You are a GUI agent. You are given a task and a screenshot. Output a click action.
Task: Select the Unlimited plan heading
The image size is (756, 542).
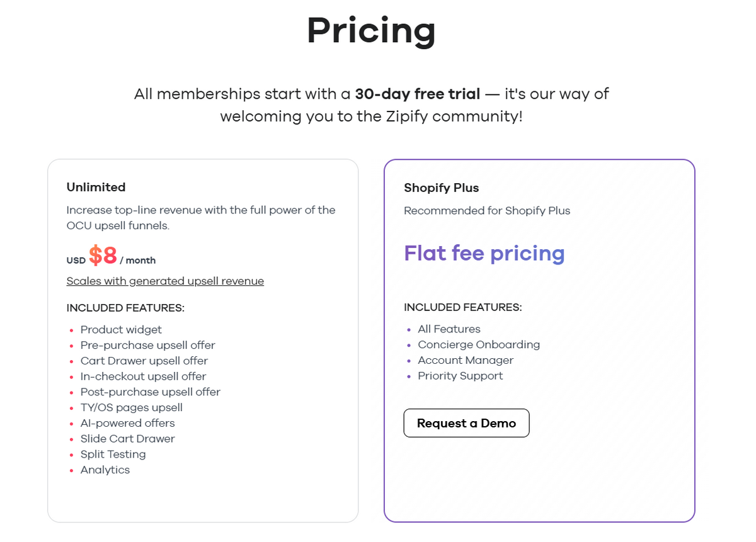pos(96,187)
